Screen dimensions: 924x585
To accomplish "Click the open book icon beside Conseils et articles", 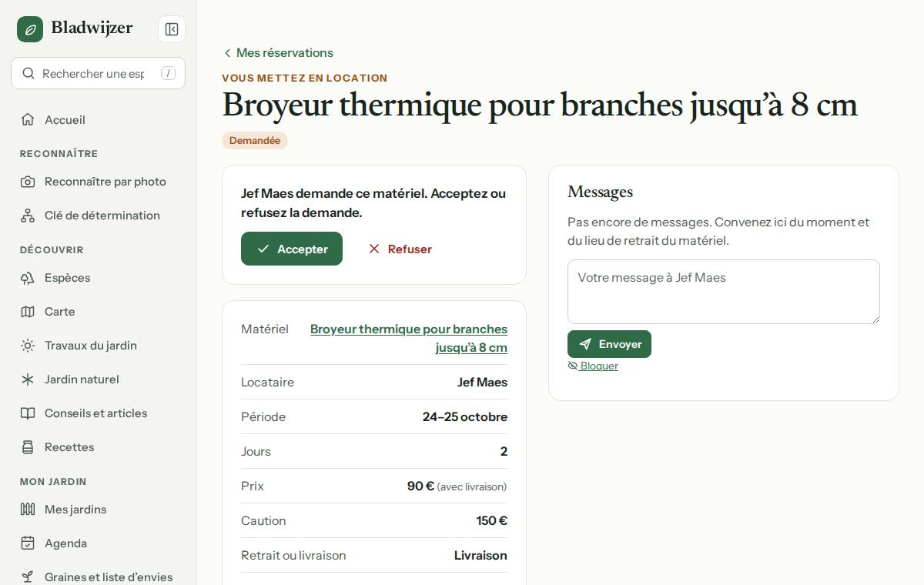I will (x=28, y=413).
